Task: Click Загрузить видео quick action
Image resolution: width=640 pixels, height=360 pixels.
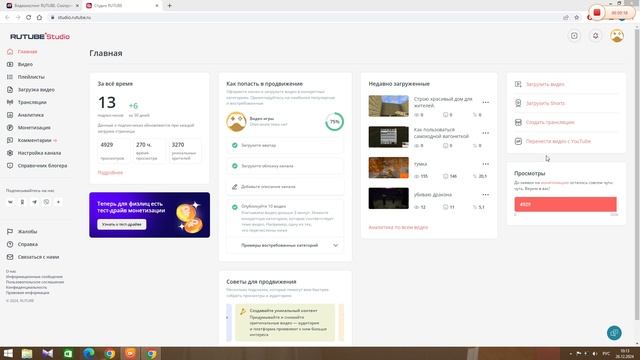Action: (545, 84)
